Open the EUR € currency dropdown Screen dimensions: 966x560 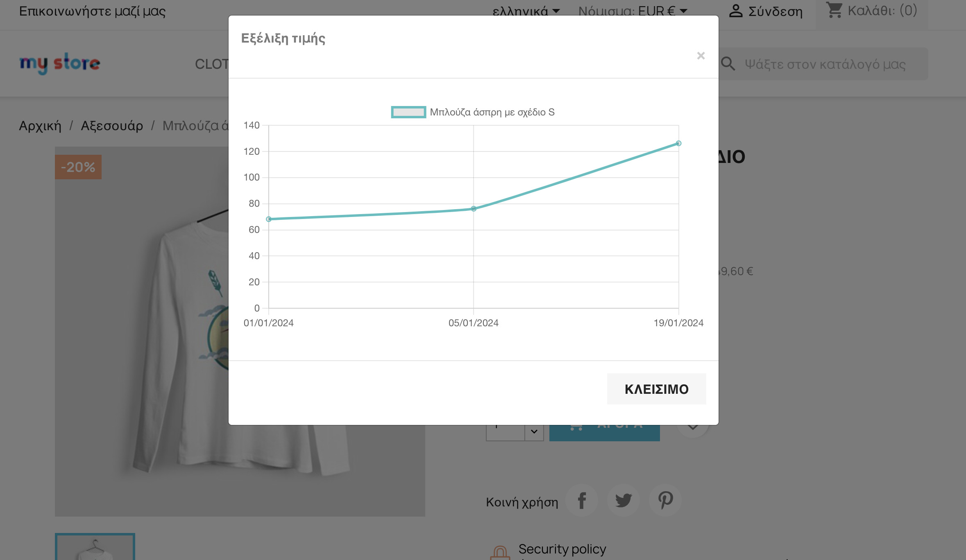click(x=633, y=11)
